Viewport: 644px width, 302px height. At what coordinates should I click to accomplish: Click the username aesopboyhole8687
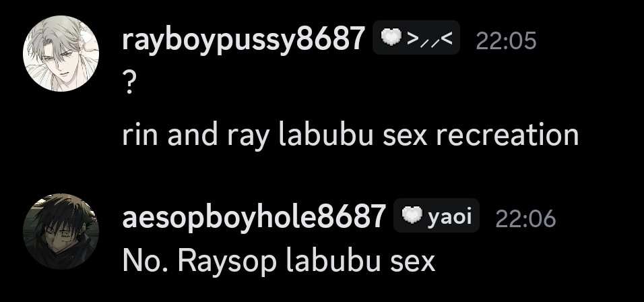click(x=254, y=217)
